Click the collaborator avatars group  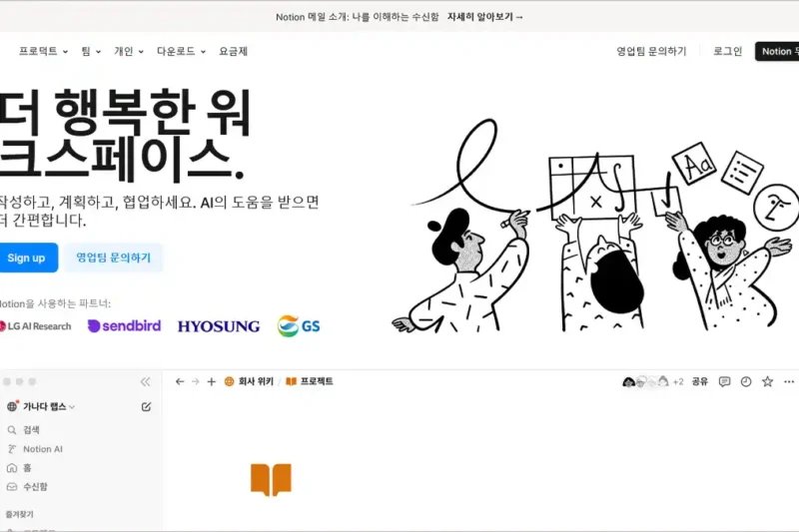645,381
